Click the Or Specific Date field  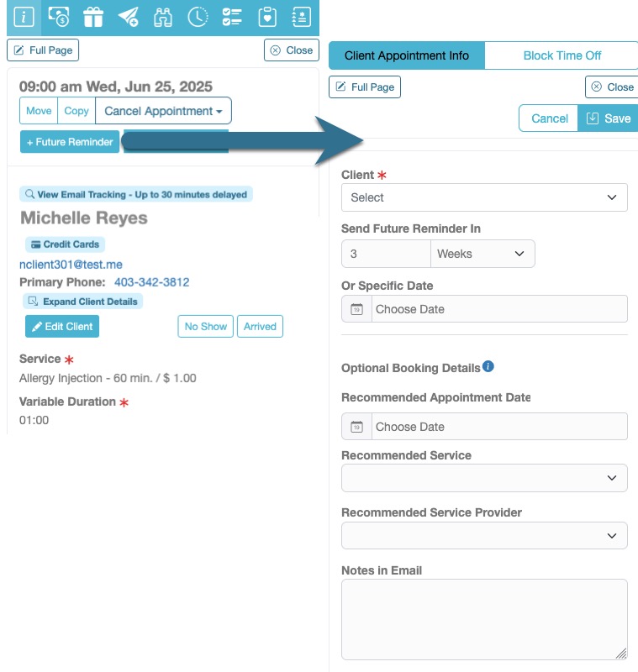coord(498,309)
